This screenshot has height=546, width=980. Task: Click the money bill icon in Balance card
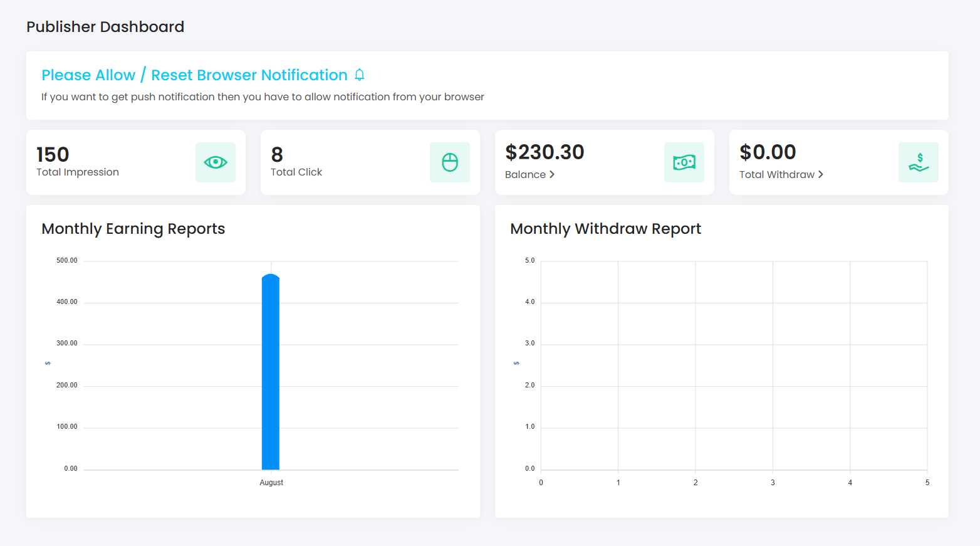pos(684,162)
